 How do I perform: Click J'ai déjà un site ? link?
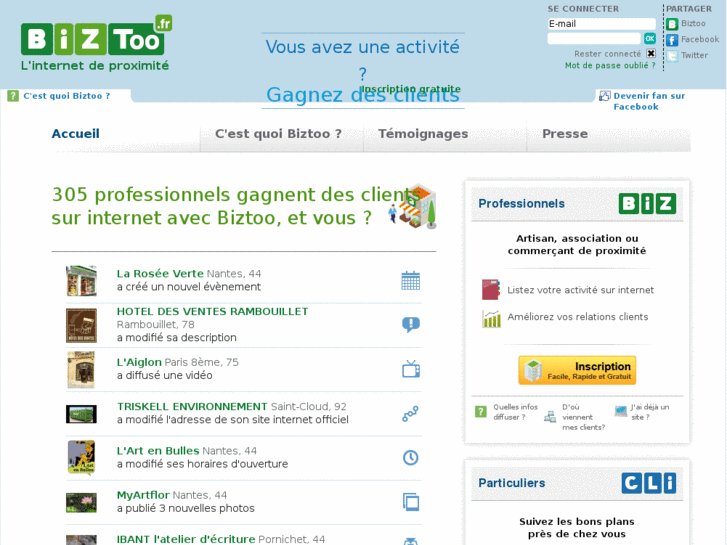650,412
